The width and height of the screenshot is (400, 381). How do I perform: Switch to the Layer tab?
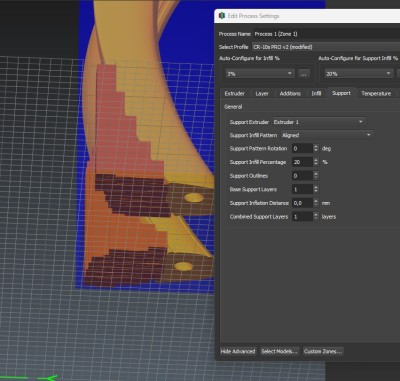262,94
